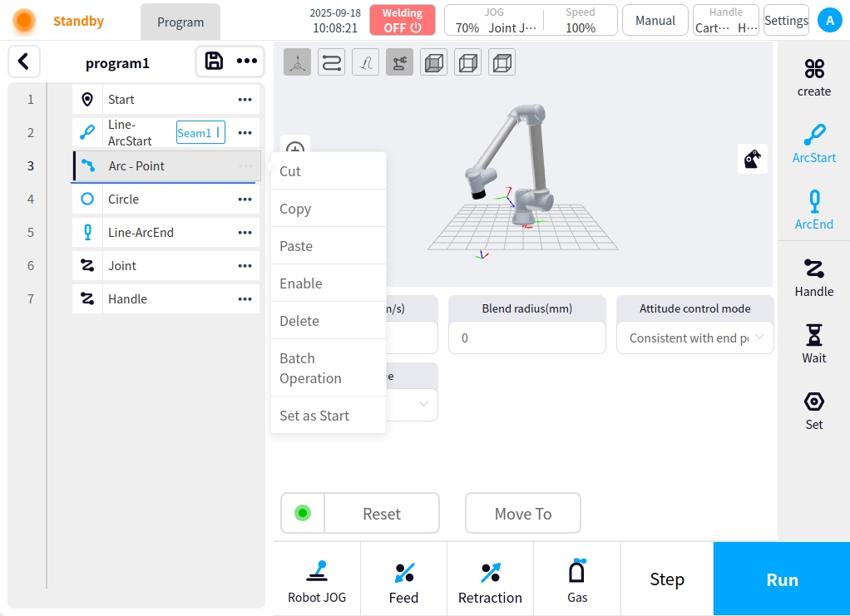The width and height of the screenshot is (850, 616).
Task: Click the Gas icon button
Action: pos(577,579)
